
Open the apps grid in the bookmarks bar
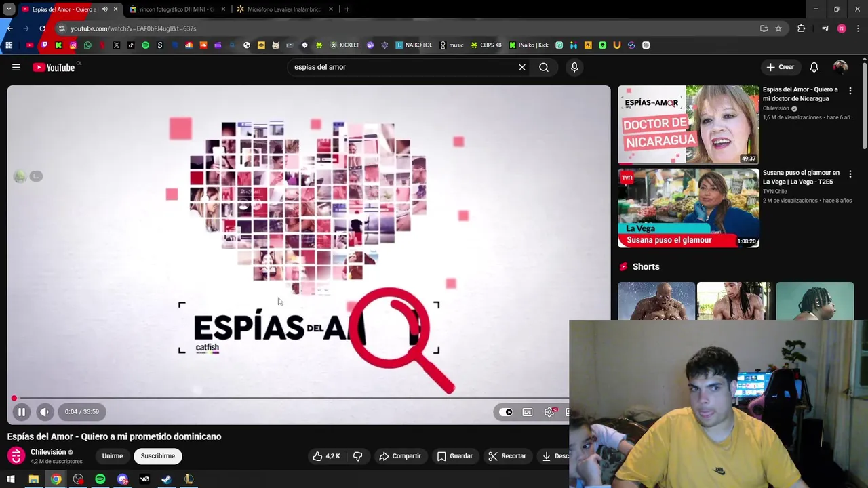tap(9, 45)
